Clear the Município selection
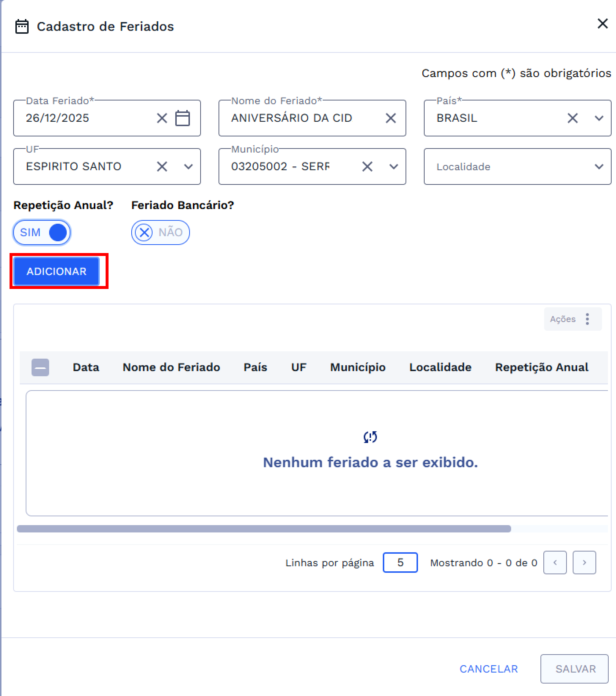Image resolution: width=616 pixels, height=696 pixels. [367, 166]
